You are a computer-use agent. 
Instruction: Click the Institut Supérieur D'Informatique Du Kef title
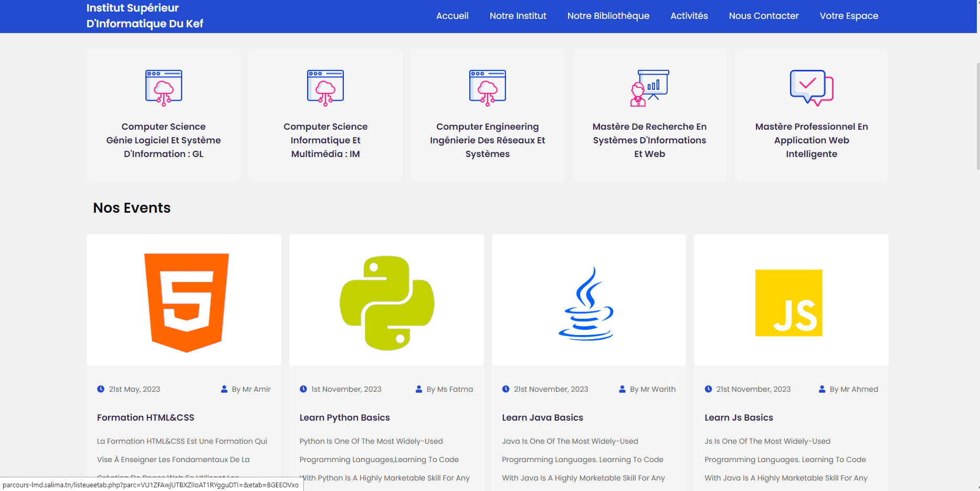coord(145,16)
